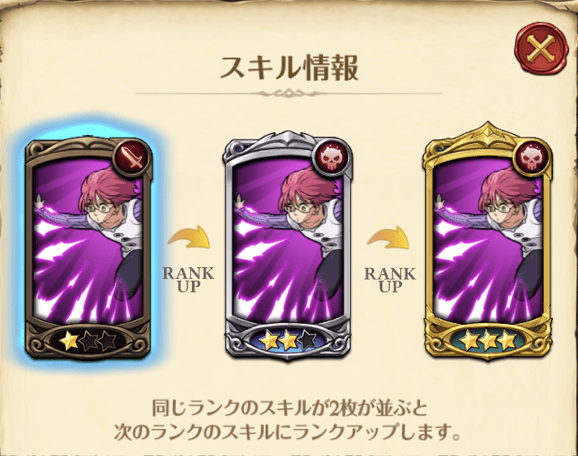Click the 次のランクのスキル description line
This screenshot has width=578, height=456.
288,432
